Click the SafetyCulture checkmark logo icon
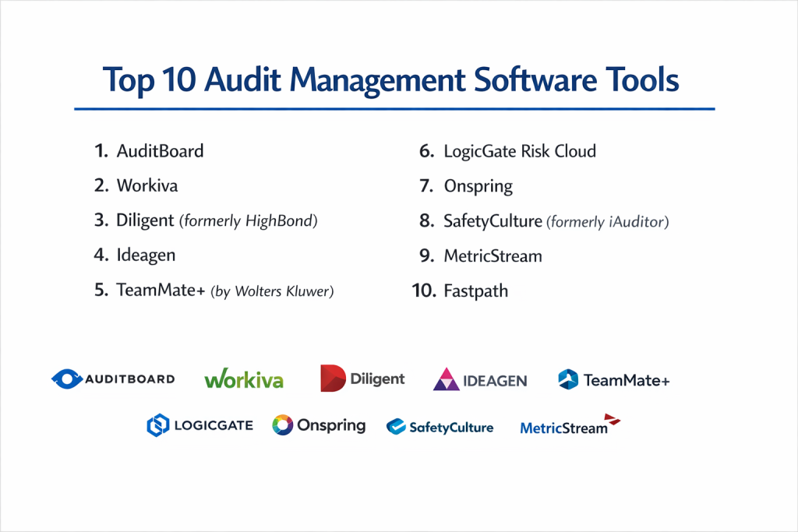The image size is (798, 532). pos(397,426)
